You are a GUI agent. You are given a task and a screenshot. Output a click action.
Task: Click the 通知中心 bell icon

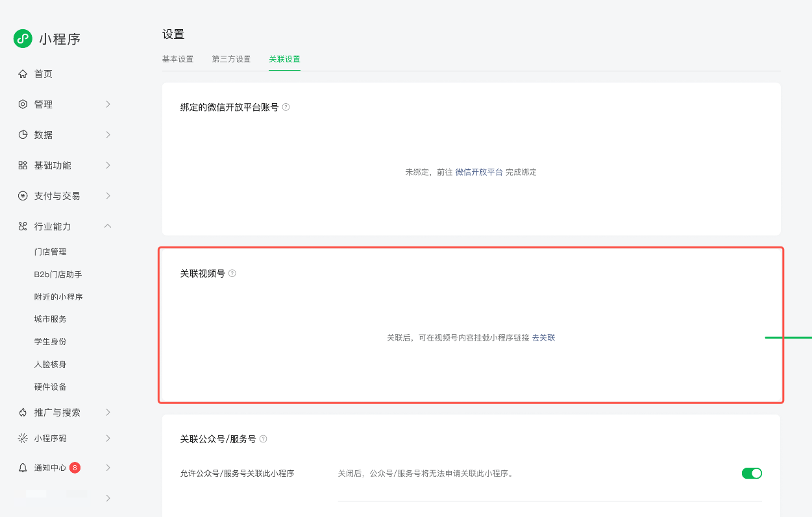click(x=23, y=468)
